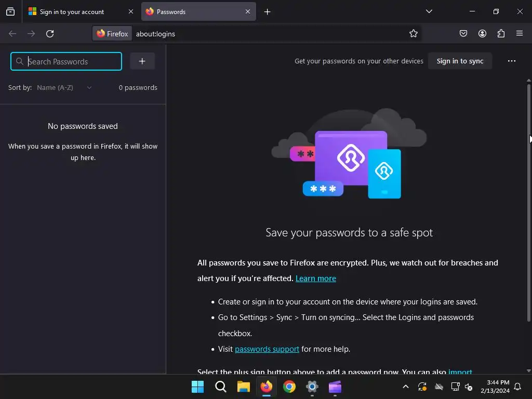Go forward one page
532x399 pixels.
(x=31, y=34)
